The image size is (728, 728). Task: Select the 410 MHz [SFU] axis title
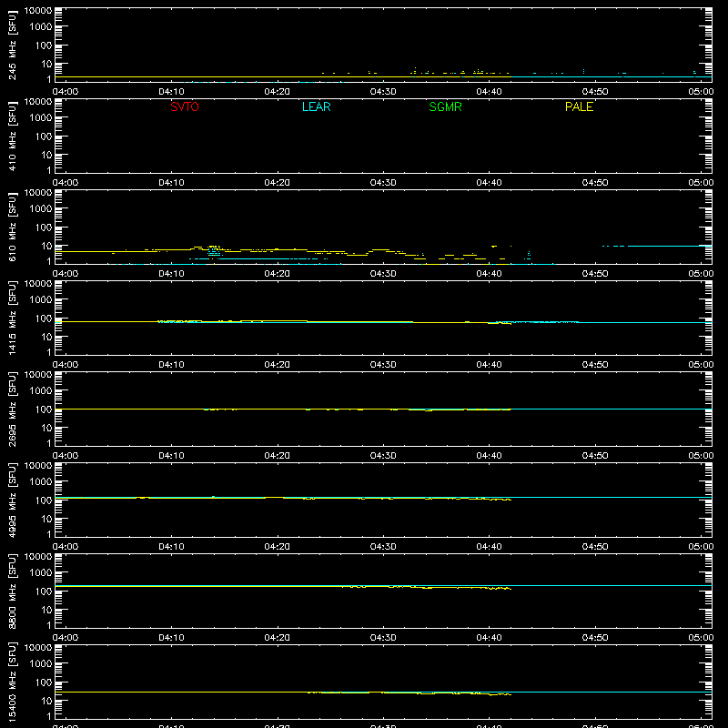[x=12, y=136]
